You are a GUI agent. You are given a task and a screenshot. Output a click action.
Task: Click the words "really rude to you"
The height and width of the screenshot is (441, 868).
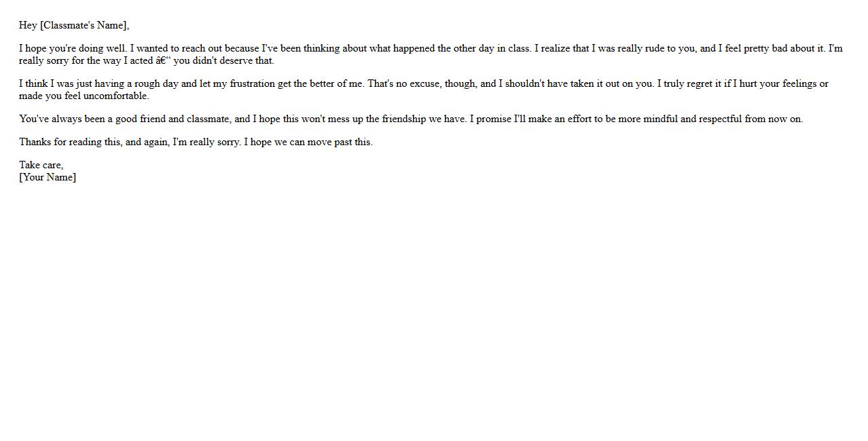point(656,49)
